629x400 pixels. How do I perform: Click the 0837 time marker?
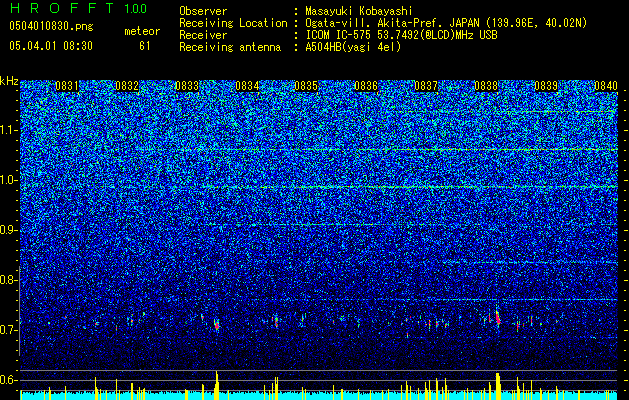(426, 86)
